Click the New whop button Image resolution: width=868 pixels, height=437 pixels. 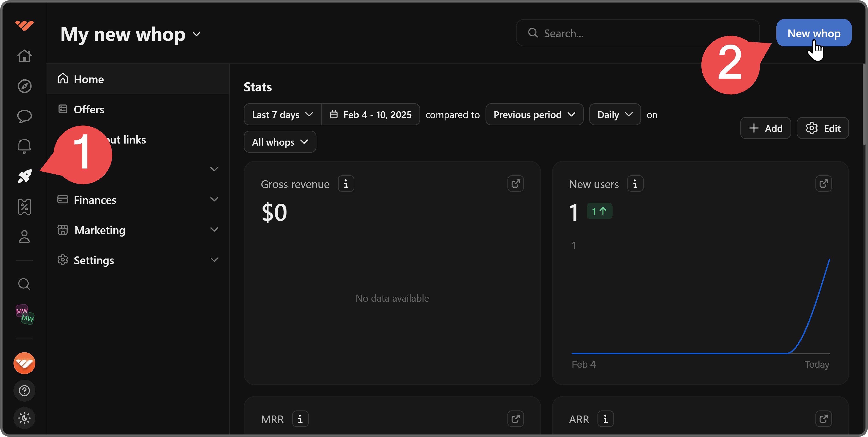click(813, 33)
